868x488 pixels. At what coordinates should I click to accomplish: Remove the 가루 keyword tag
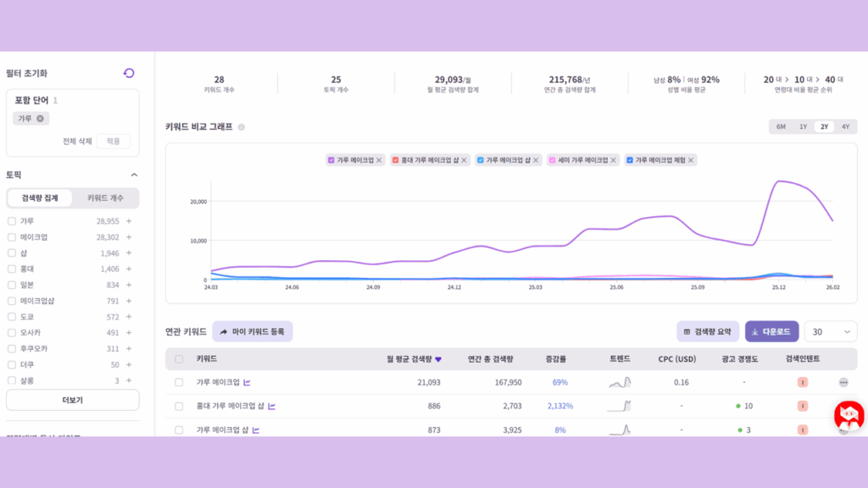coord(40,119)
